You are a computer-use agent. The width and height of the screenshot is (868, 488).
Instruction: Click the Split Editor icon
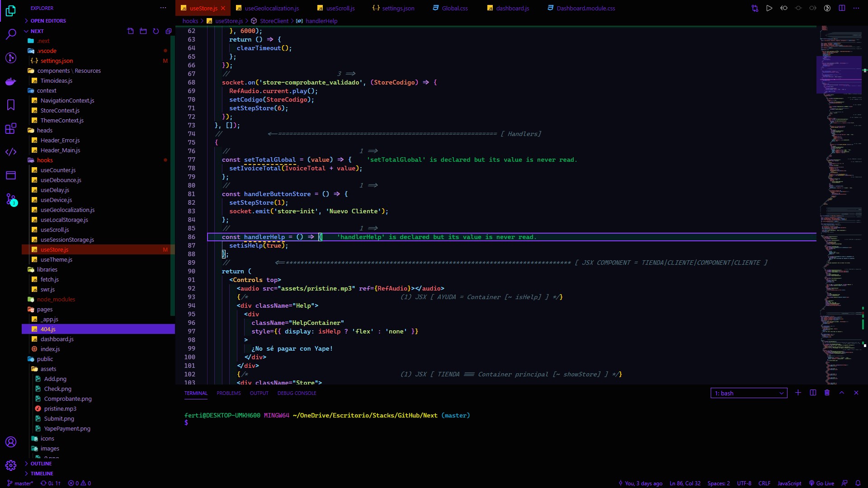842,8
